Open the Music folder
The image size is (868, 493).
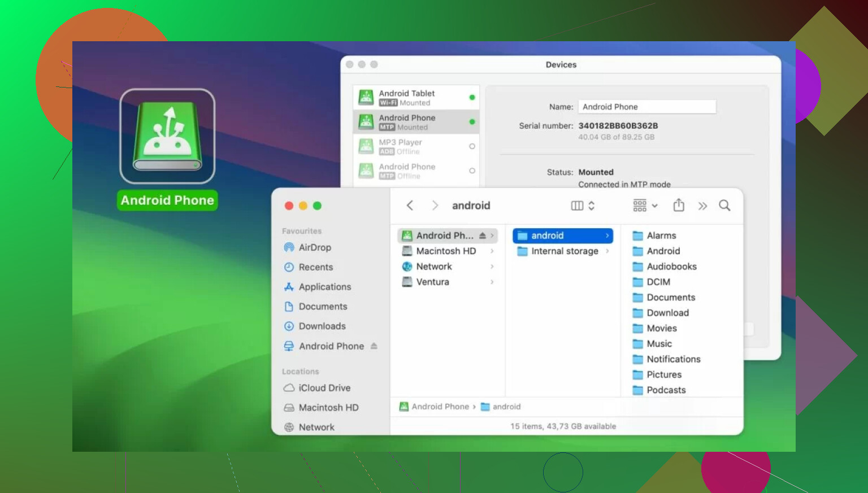[652, 343]
